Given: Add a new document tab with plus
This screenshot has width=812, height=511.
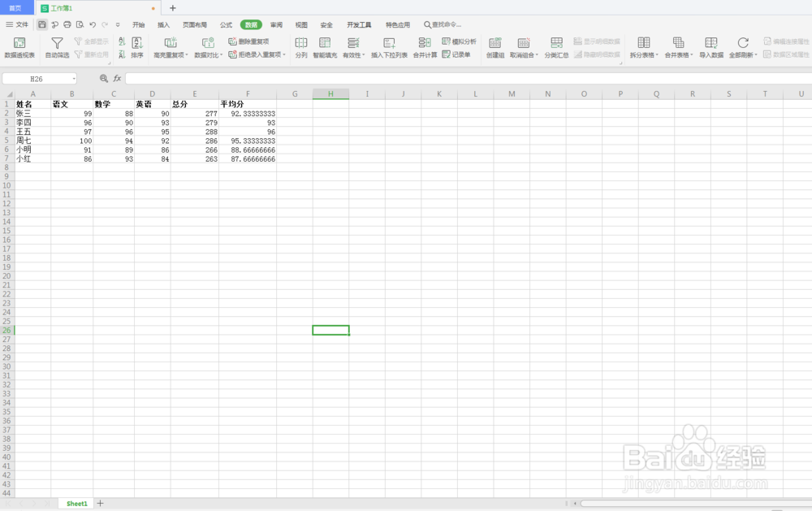Looking at the screenshot, I should click(x=173, y=8).
